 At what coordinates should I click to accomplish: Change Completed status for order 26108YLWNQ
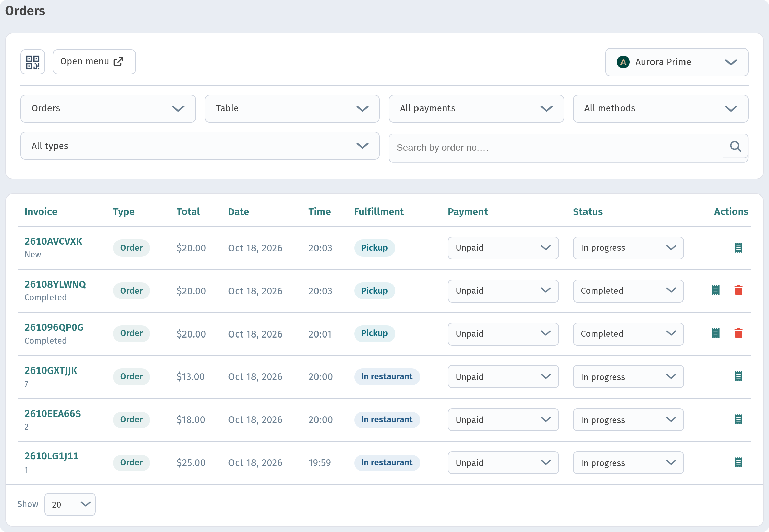coord(629,291)
